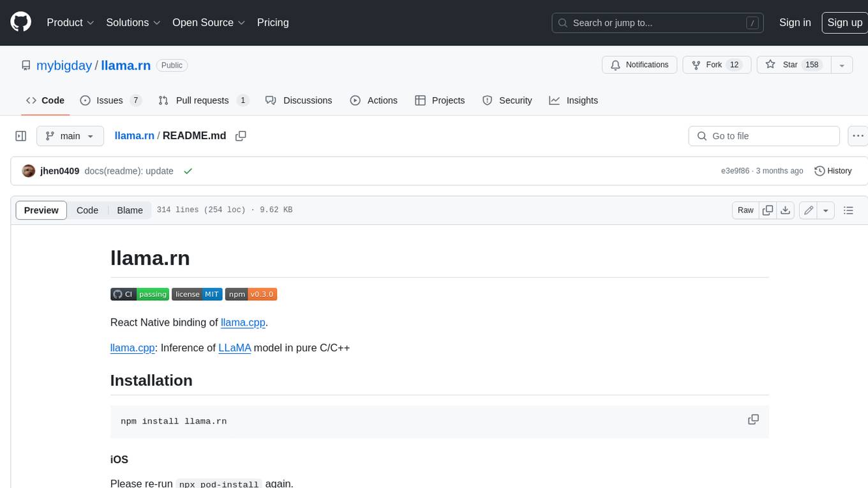Open the file History
Viewport: 868px width, 488px height.
click(x=834, y=171)
